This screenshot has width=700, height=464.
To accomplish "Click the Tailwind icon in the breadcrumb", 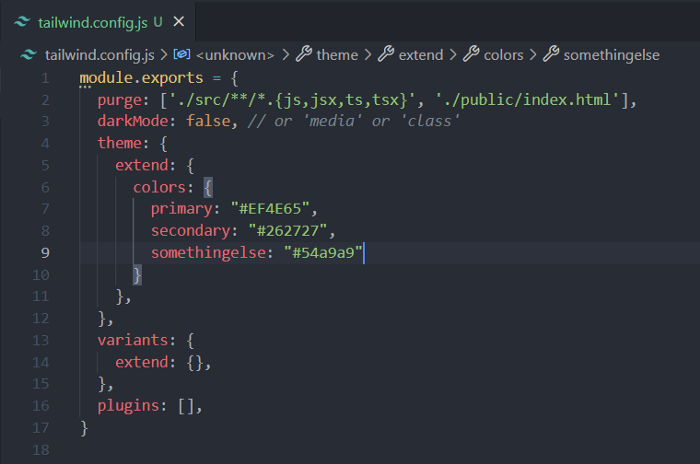I will (29, 55).
